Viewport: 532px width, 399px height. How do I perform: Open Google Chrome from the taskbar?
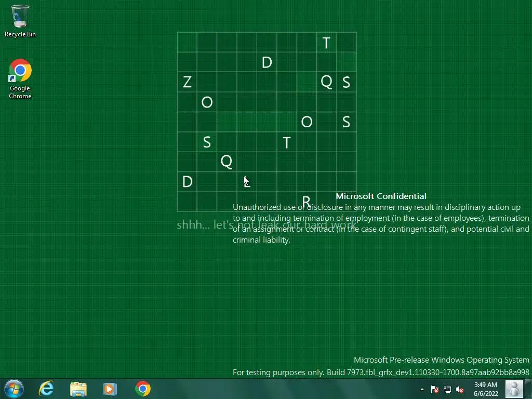pos(142,389)
